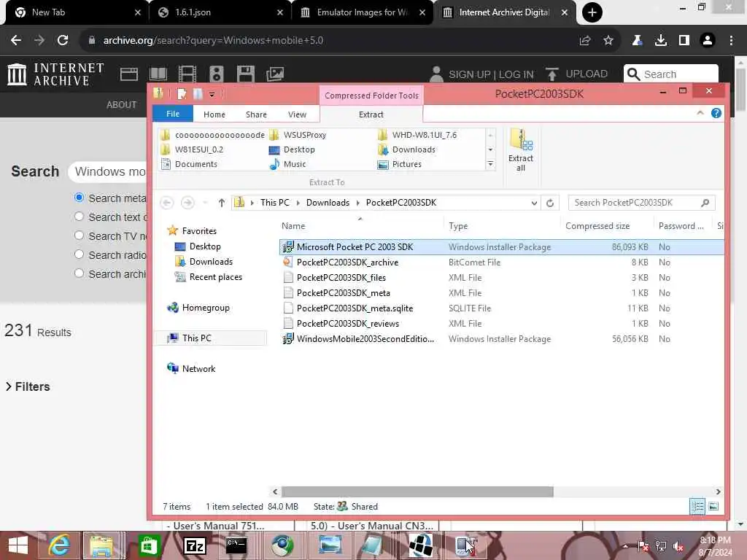Click Internet Archive Search box
747x560 pixels.
point(671,74)
